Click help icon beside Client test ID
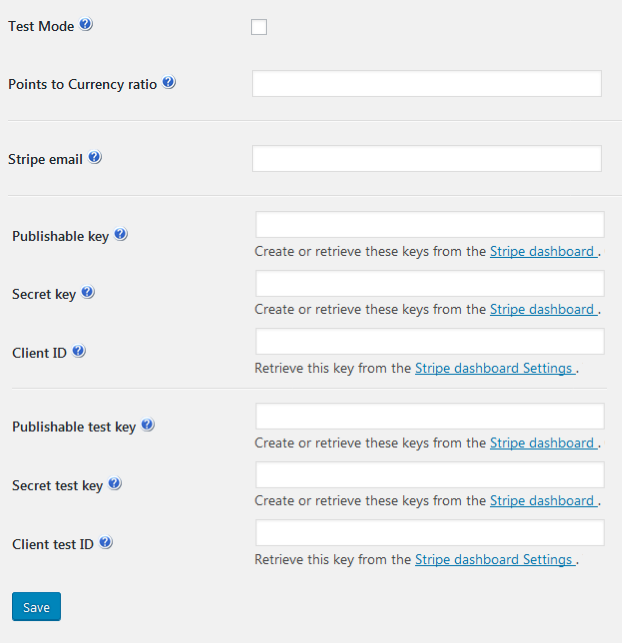Viewport: 622px width, 643px height. pos(106,542)
